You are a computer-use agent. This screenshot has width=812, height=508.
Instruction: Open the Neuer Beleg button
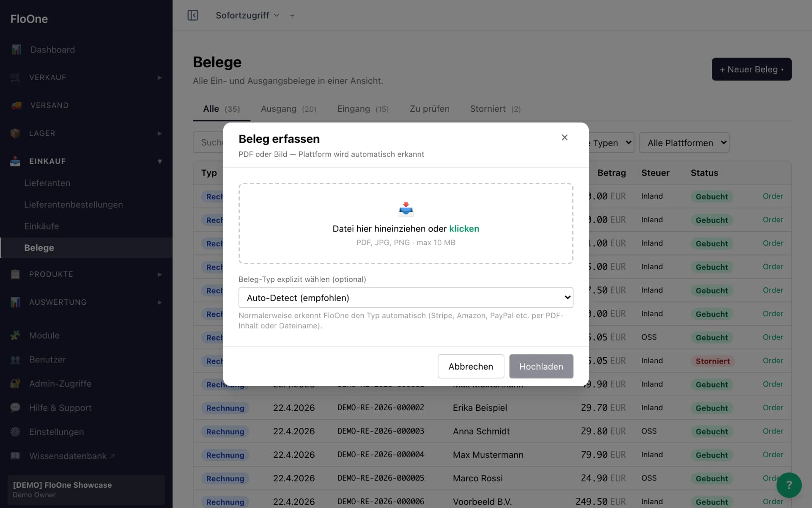(752, 69)
